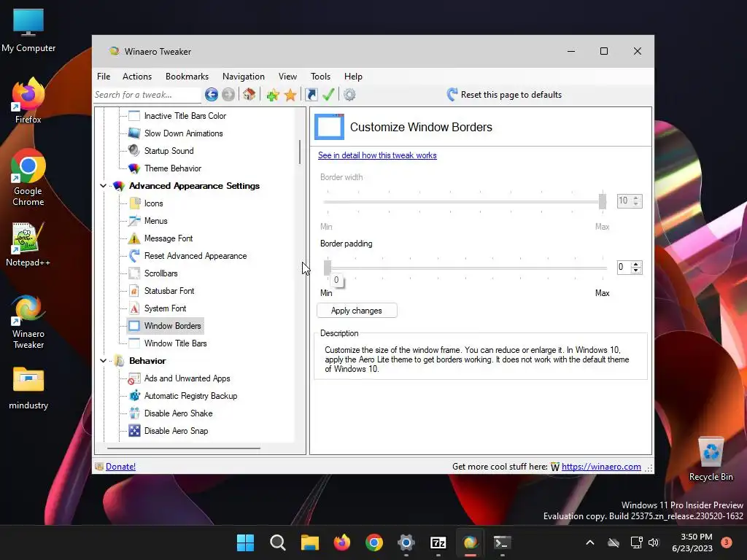The width and height of the screenshot is (747, 560).
Task: Collapse the Advanced Appearance Settings group
Action: click(x=103, y=186)
